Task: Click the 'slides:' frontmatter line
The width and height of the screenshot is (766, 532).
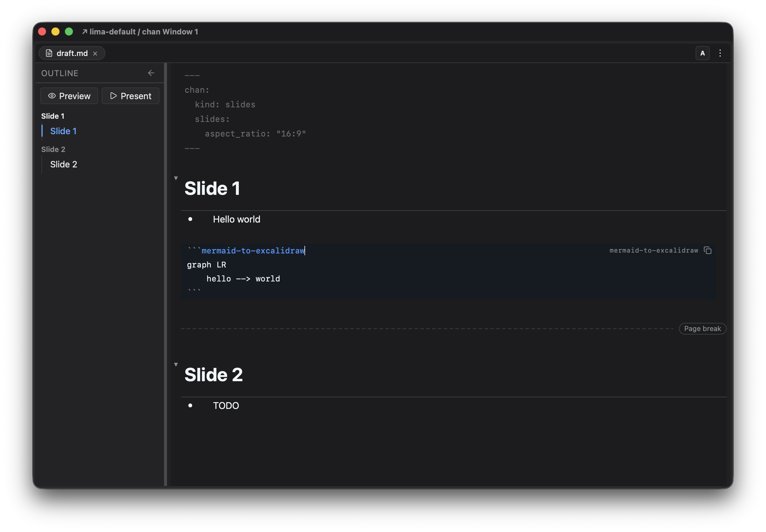Action: tap(212, 119)
